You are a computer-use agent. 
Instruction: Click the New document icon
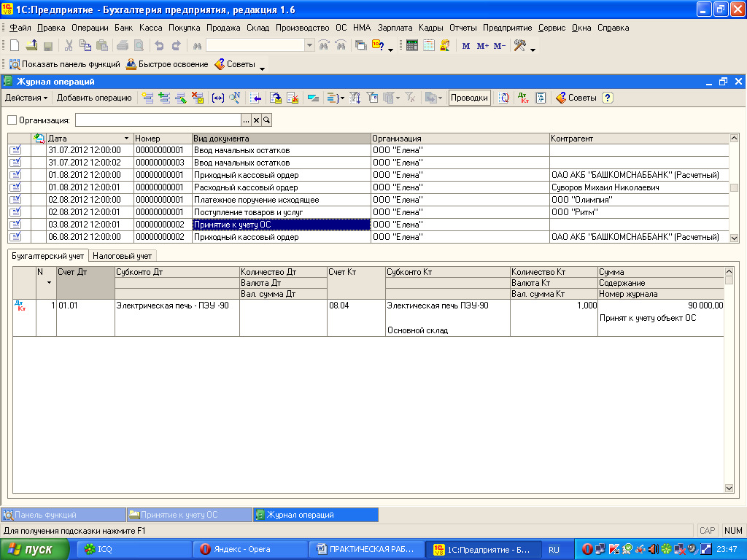tap(15, 46)
